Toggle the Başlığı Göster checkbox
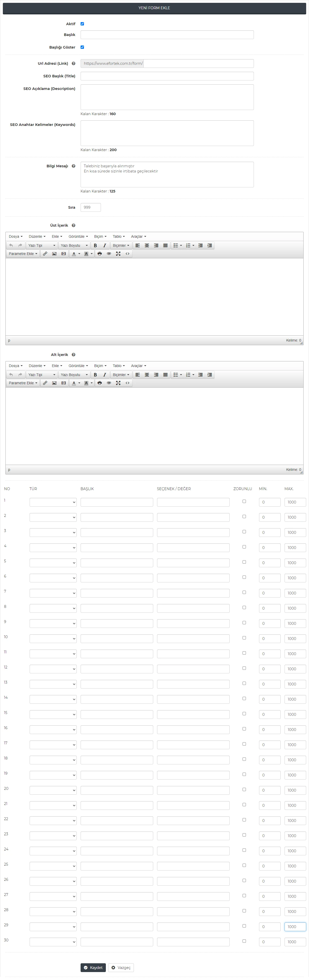Screen dimensions: 309x980 [x=82, y=47]
